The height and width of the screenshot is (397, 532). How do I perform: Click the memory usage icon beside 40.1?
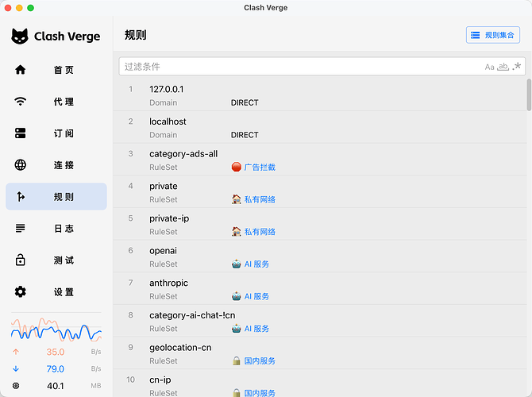point(16,386)
